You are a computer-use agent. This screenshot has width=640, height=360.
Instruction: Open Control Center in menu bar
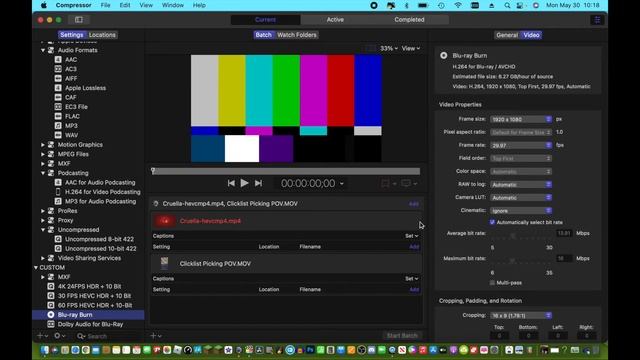[520, 5]
